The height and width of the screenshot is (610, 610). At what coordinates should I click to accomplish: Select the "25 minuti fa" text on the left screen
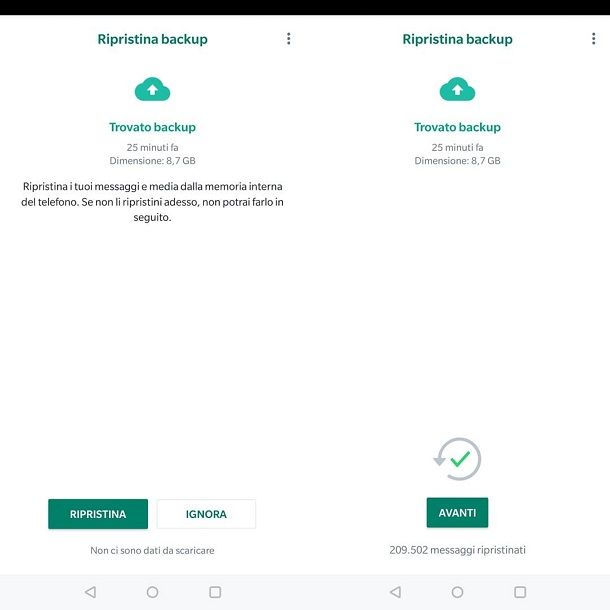(x=152, y=147)
